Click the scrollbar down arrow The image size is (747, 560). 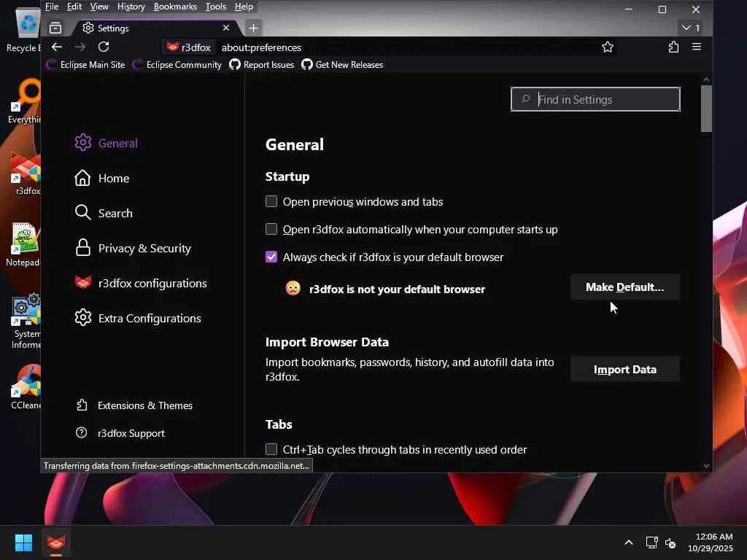pos(706,466)
